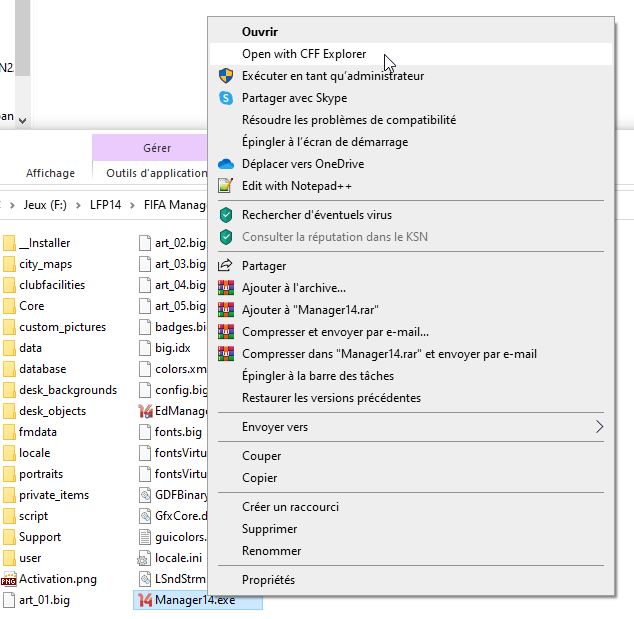Click the GfxCore dll file icon
This screenshot has width=634, height=619.
pyautogui.click(x=144, y=516)
